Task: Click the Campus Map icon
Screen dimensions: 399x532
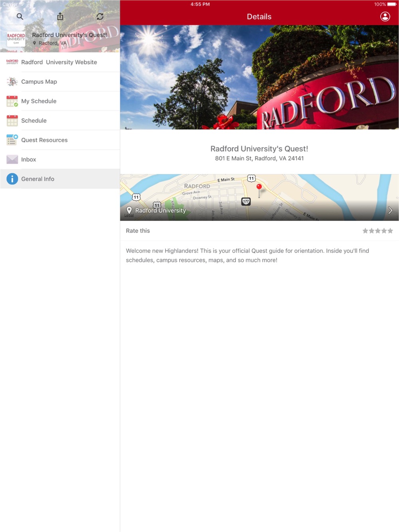Action: [12, 82]
